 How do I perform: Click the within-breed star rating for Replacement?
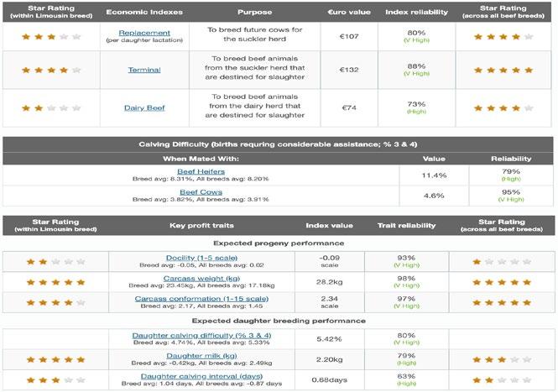pos(51,37)
